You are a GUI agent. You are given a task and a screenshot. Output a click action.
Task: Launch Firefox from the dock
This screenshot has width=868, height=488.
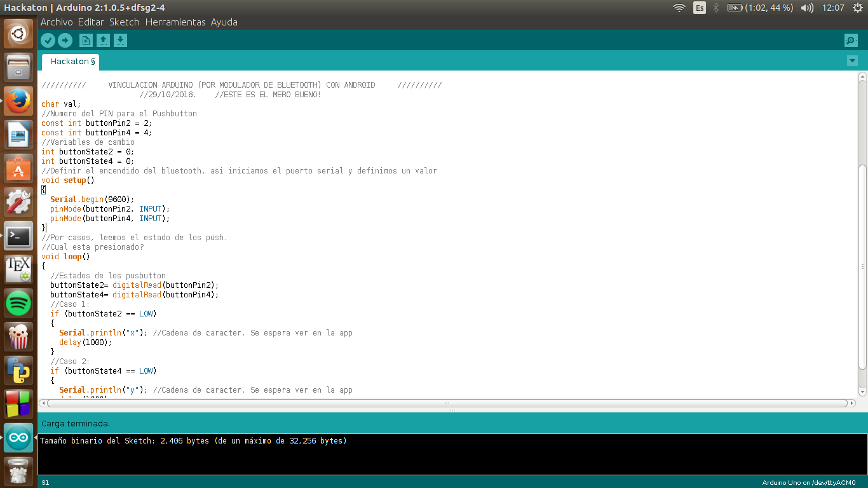tap(18, 101)
